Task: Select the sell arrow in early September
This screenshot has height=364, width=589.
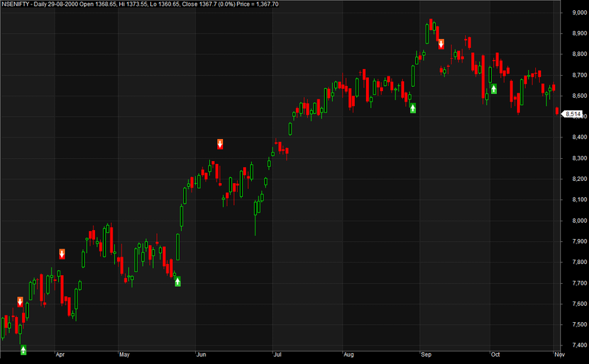Action: point(441,44)
